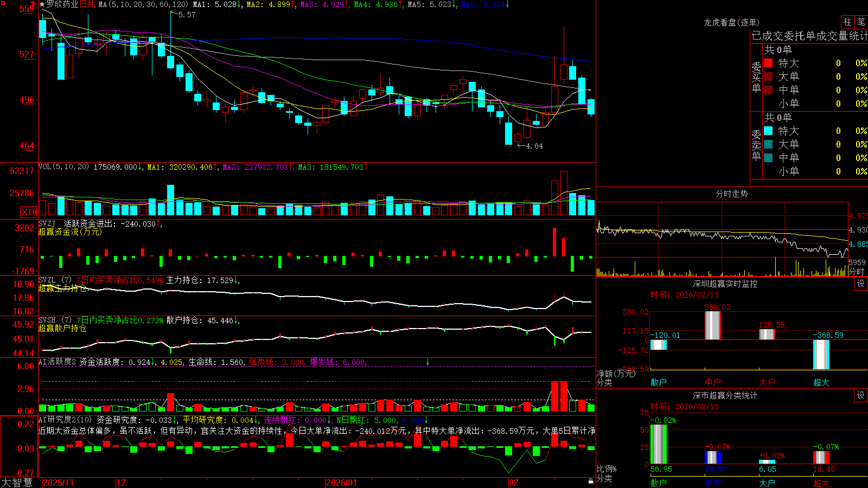
Task: Click the X10 volume scale marker
Action: 29,212
